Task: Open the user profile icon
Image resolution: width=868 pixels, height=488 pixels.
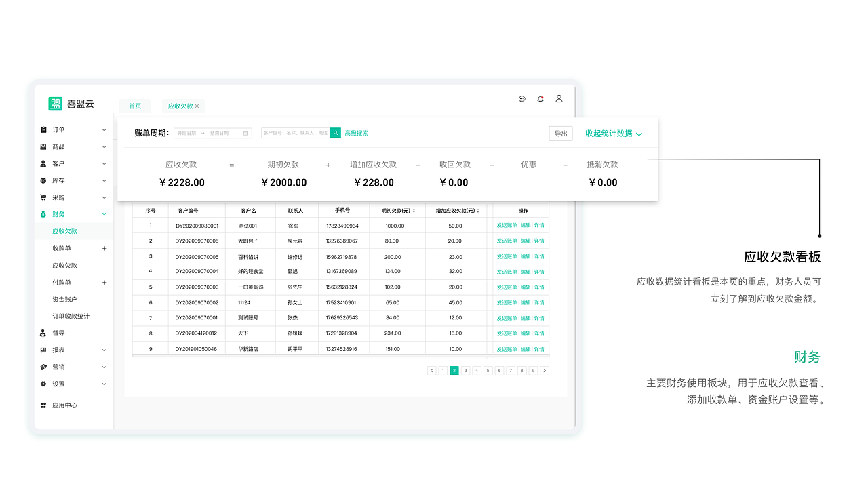Action: 559,99
